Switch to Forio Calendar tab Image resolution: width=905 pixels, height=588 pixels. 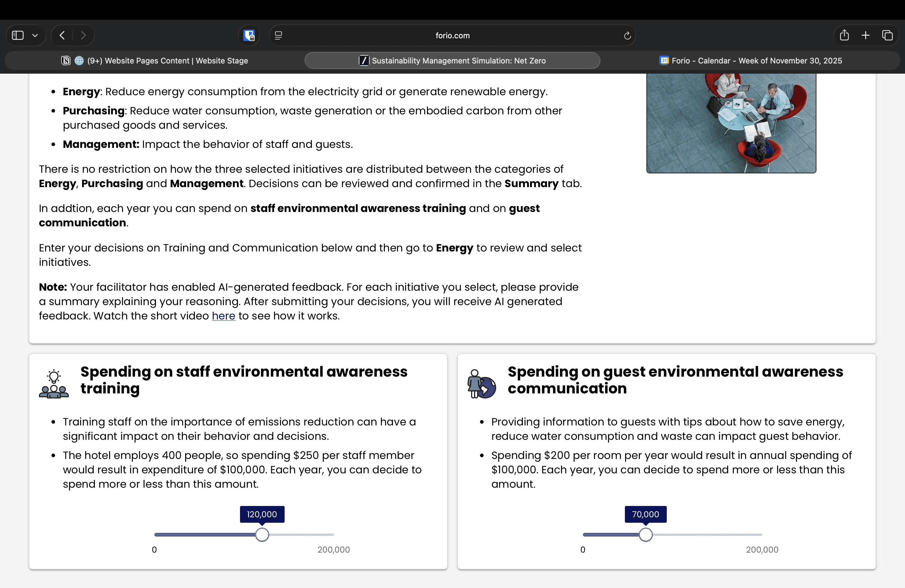point(750,60)
